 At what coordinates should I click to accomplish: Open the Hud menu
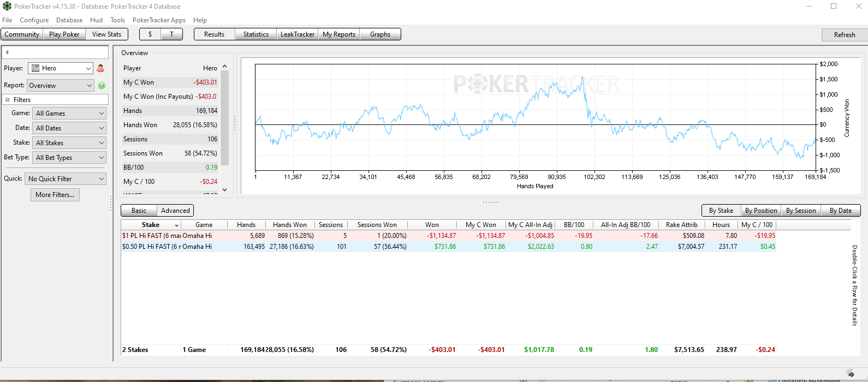[96, 20]
